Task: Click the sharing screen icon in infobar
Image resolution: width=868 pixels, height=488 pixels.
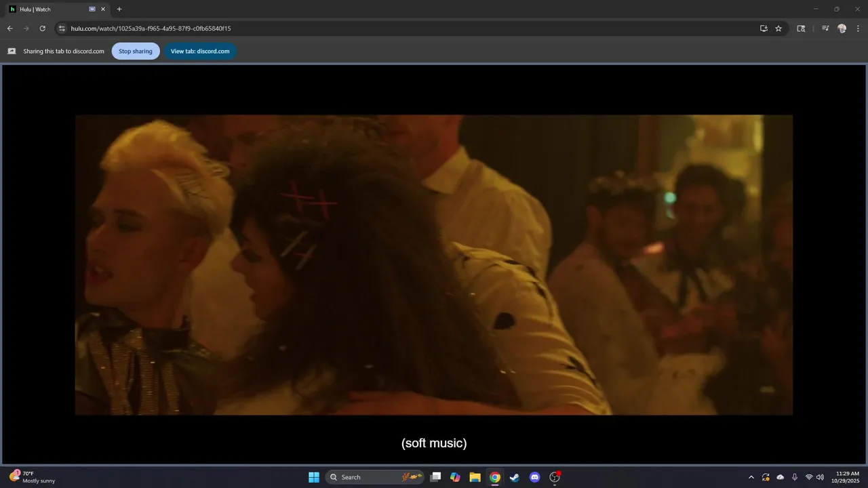Action: point(12,52)
